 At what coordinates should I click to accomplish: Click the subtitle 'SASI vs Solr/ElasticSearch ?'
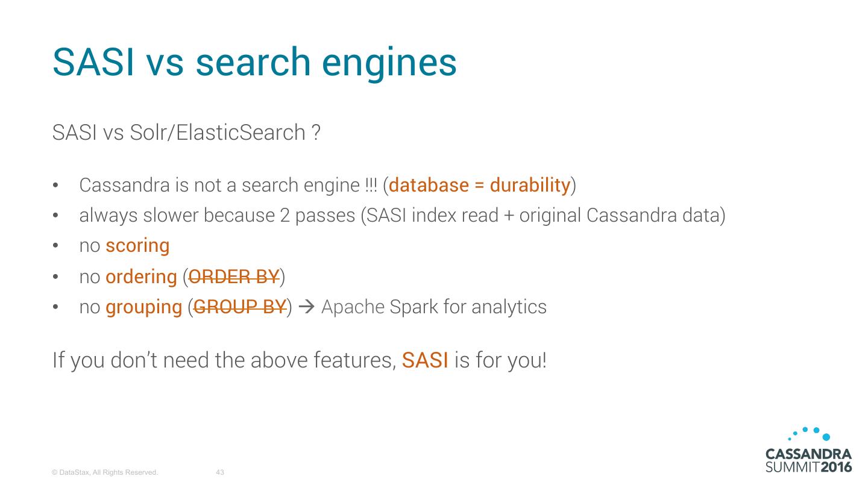186,133
